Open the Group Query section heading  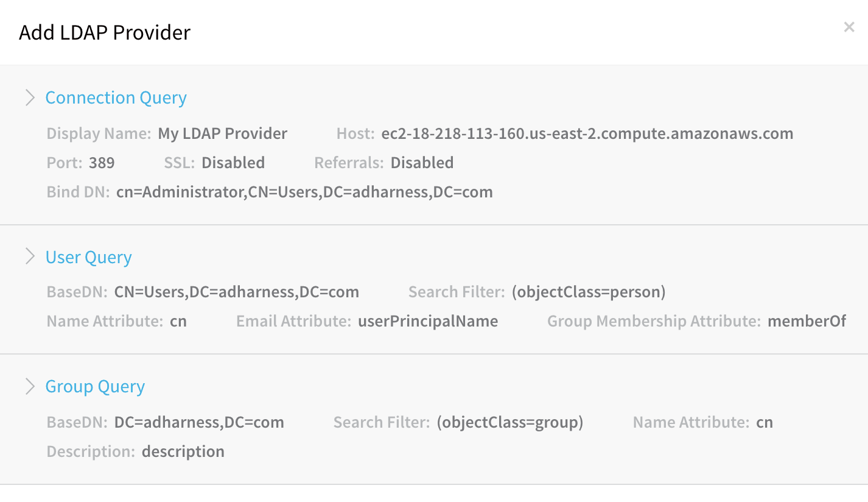[95, 387]
